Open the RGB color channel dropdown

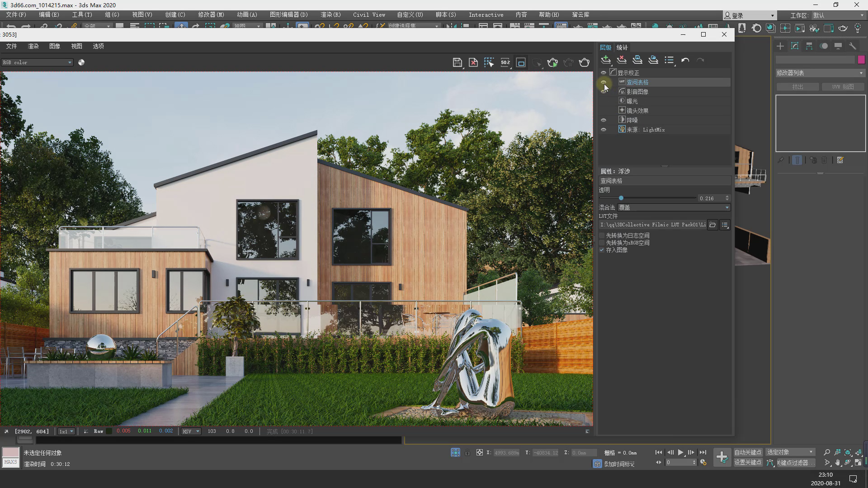point(37,62)
